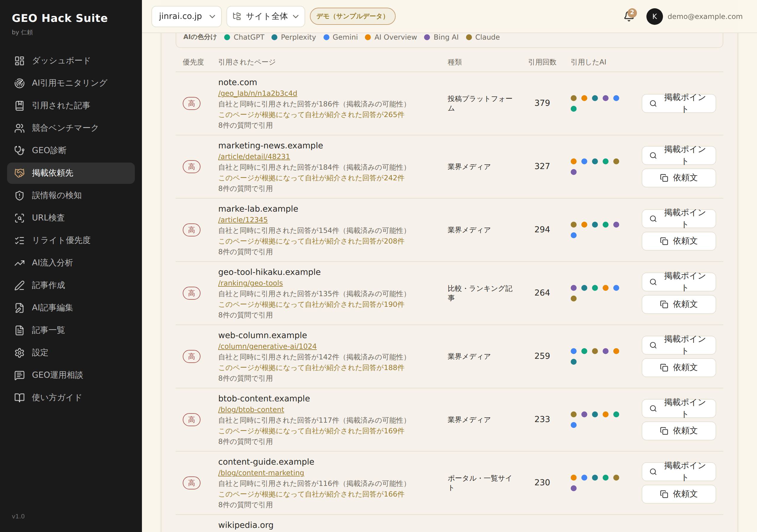
Task: Click the web-column.example domain name
Action: pyautogui.click(x=263, y=335)
